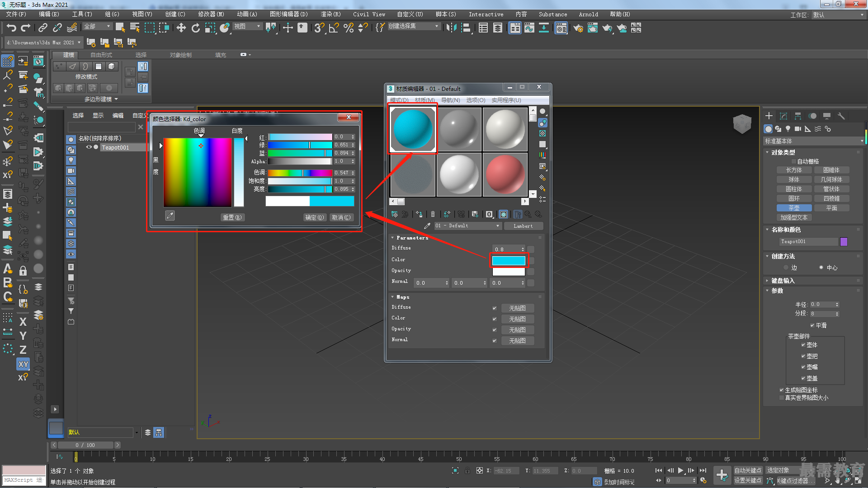Click the Undo arrow in main toolbar
This screenshot has height=488, width=868.
(x=11, y=28)
